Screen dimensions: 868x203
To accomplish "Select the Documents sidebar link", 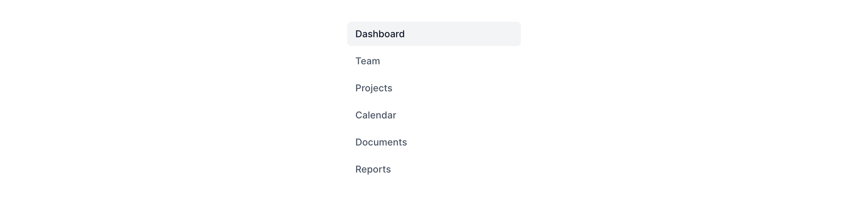I will click(x=381, y=142).
